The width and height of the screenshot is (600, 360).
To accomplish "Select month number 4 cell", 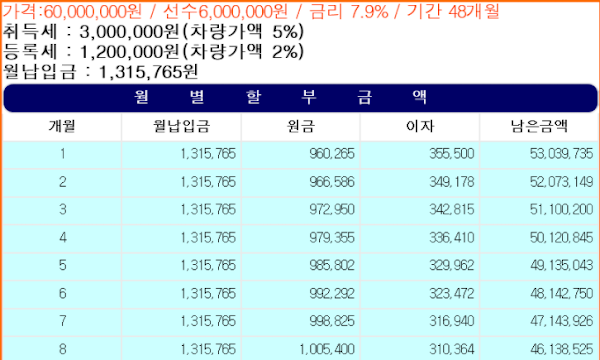I will [62, 238].
